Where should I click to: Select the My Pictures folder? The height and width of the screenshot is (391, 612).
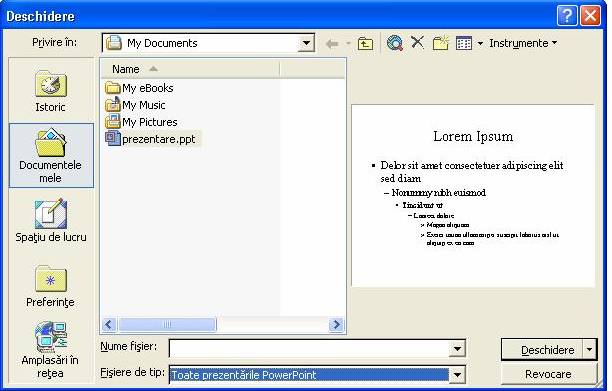(141, 122)
